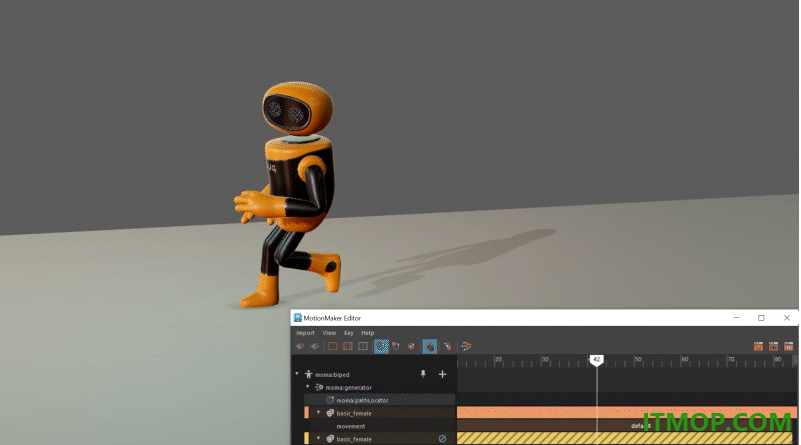This screenshot has height=445, width=801.
Task: Click the first grayed-out arrow toolbar icon
Action: (x=300, y=346)
